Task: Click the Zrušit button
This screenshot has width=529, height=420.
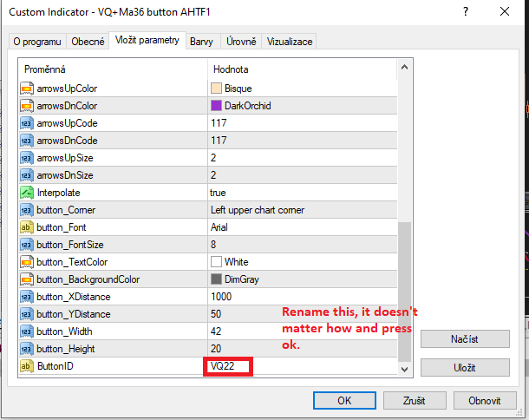Action: 415,401
